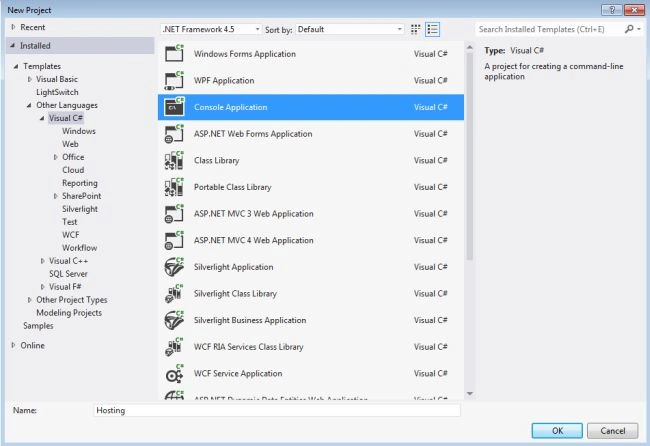Click the WCF RIA Services Class Library icon
Image resolution: width=650 pixels, height=446 pixels.
pyautogui.click(x=174, y=347)
